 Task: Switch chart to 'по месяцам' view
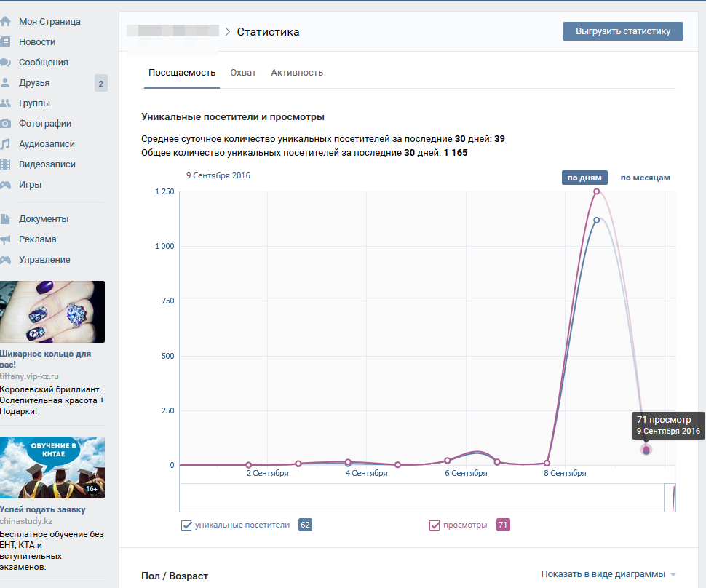click(645, 178)
